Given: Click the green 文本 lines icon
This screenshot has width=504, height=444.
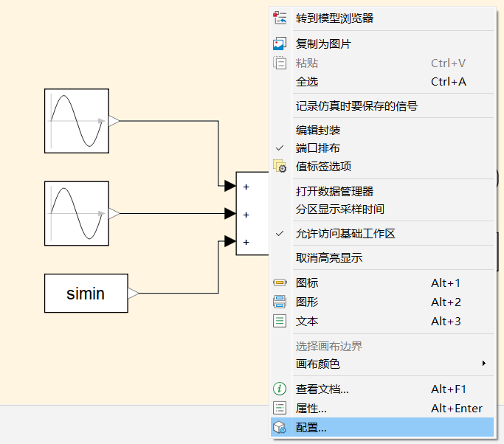Looking at the screenshot, I should tap(280, 321).
